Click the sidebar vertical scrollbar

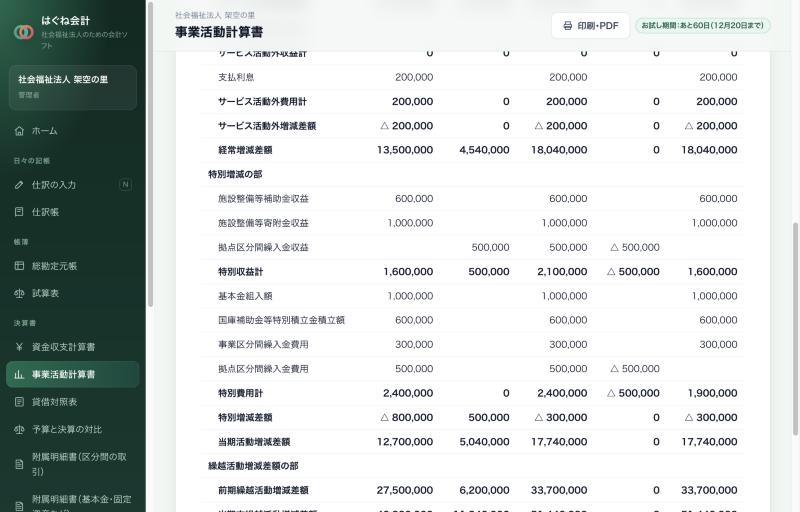click(x=150, y=153)
